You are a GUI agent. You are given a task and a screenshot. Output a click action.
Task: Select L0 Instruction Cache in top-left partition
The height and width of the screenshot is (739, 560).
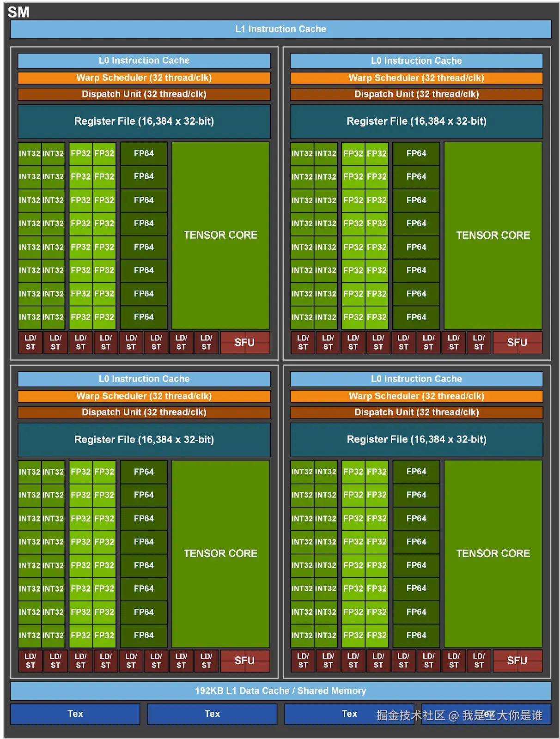coord(144,61)
